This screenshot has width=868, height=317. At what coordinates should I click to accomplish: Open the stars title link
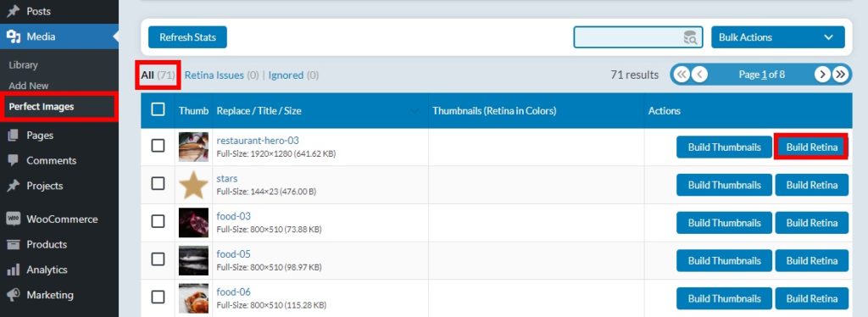(x=227, y=178)
